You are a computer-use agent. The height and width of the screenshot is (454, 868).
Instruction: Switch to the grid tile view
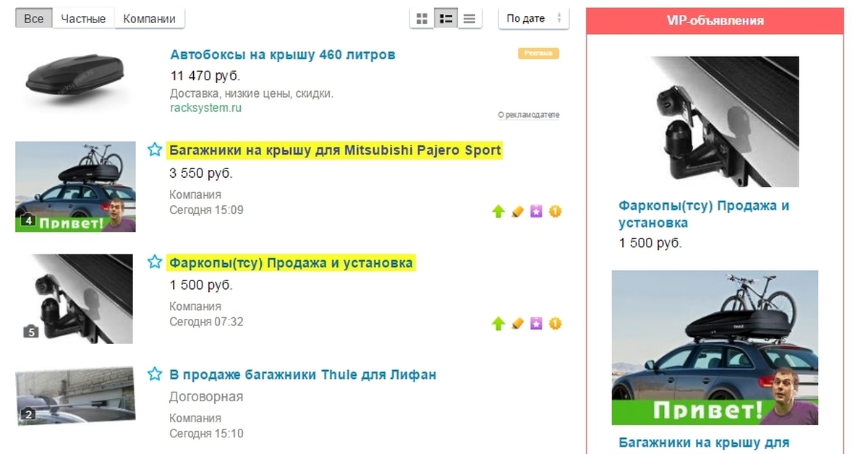[x=422, y=19]
